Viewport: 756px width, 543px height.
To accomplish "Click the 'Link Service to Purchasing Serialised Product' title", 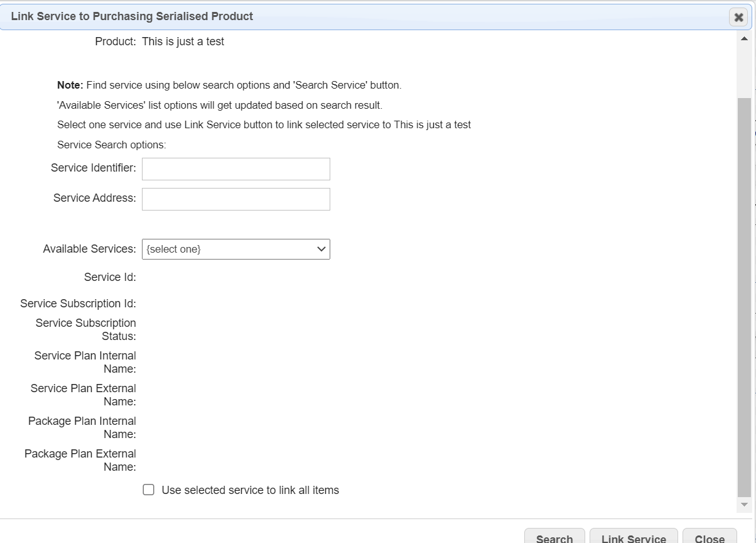I will coord(132,16).
